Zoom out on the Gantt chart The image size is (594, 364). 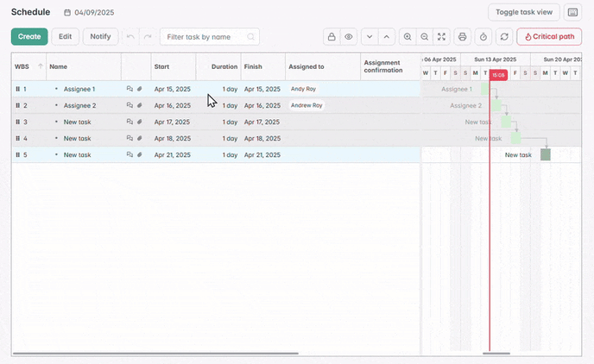coord(424,37)
